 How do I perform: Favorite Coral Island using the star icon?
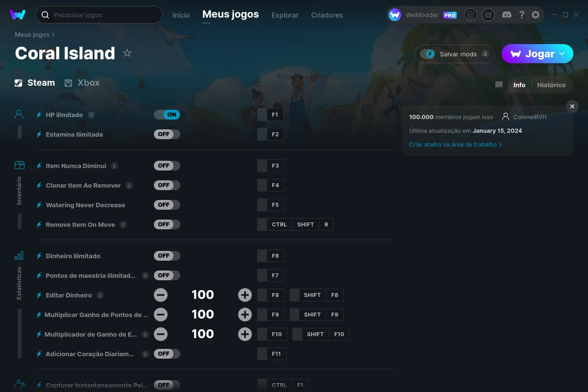tap(127, 53)
